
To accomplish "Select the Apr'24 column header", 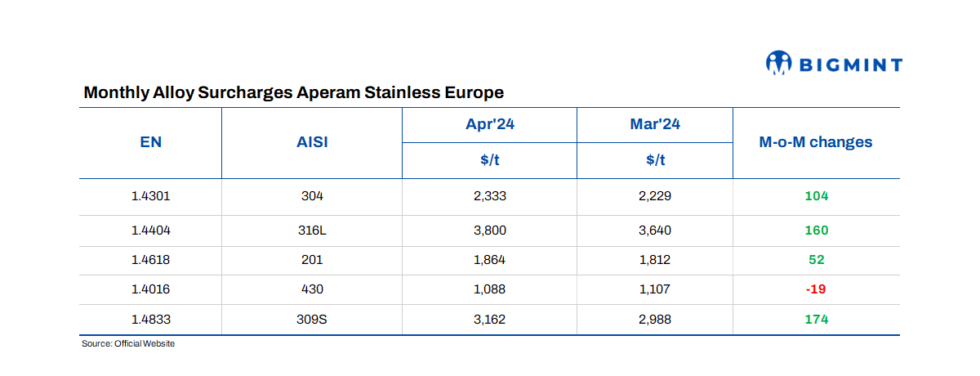I will click(489, 125).
